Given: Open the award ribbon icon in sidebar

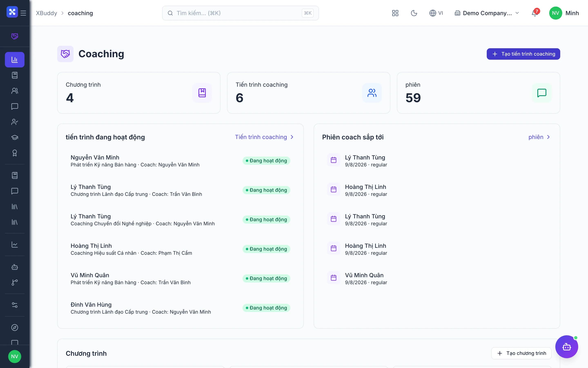Looking at the screenshot, I should pos(14,153).
